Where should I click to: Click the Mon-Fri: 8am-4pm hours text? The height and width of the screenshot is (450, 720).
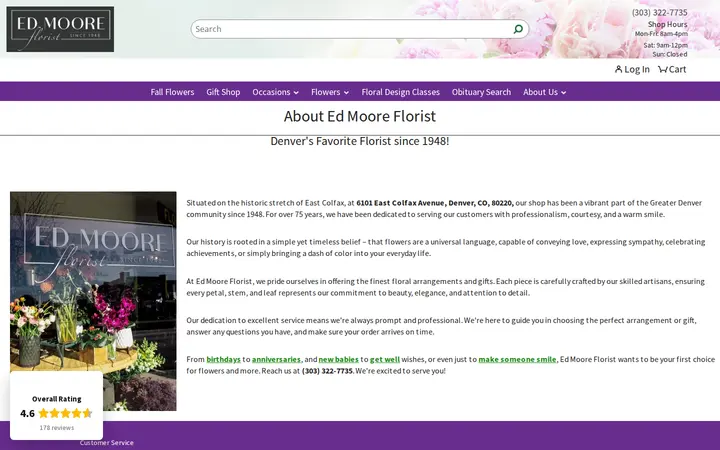tap(661, 34)
